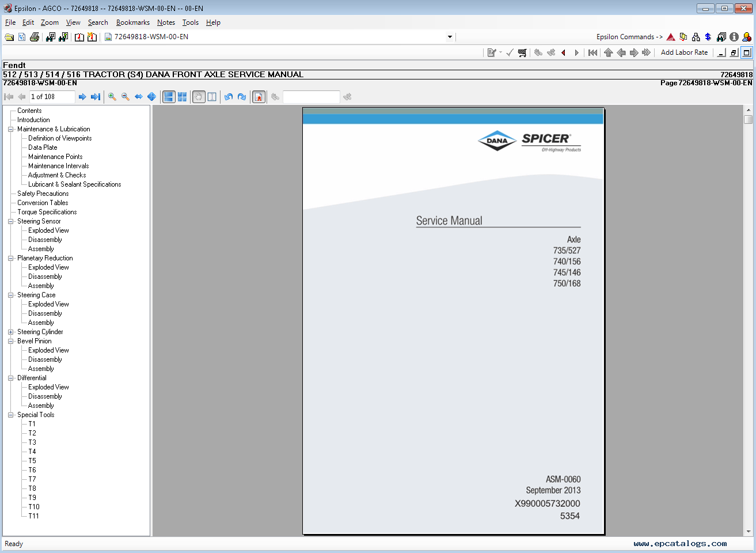Select Torque Specifications in contents tree
The image size is (756, 553).
pos(47,212)
